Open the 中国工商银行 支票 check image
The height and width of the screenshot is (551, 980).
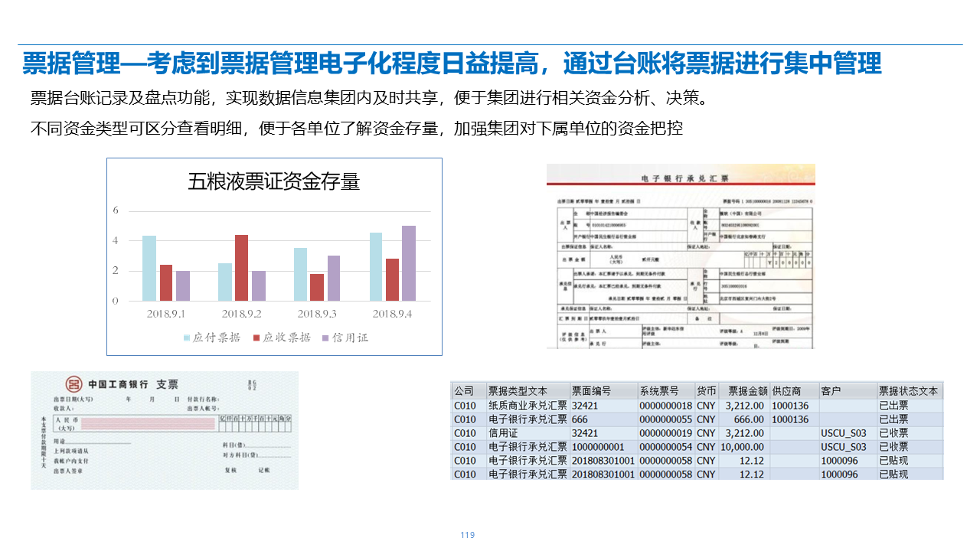[165, 430]
